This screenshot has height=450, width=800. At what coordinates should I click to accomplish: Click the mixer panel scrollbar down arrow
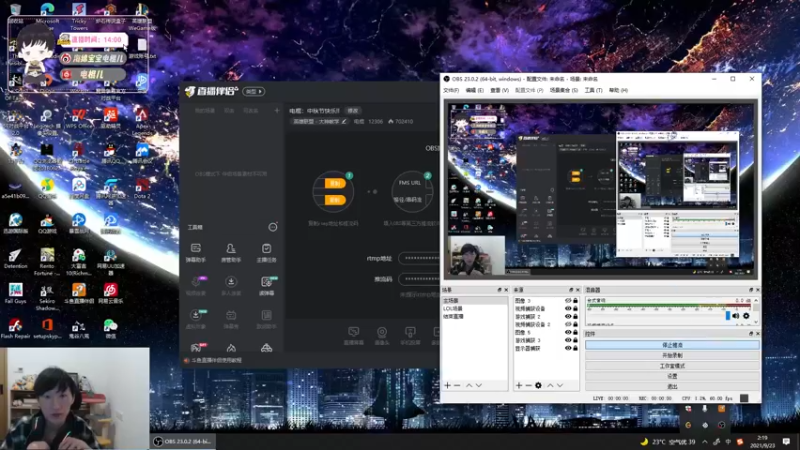tap(756, 322)
